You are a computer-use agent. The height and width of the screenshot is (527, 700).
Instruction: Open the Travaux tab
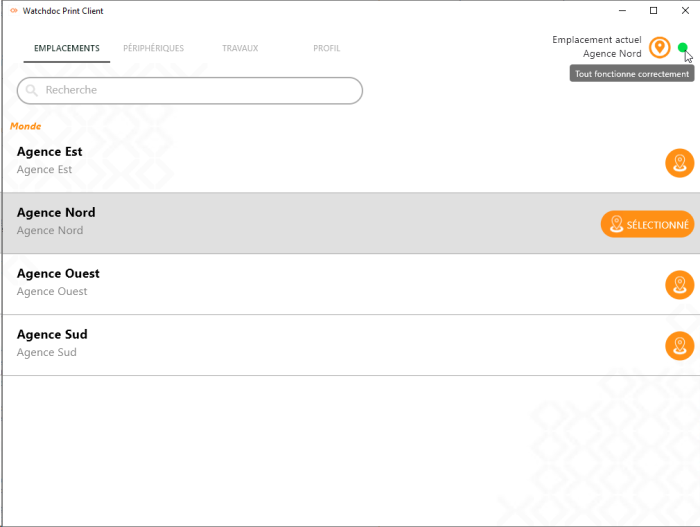coord(240,48)
